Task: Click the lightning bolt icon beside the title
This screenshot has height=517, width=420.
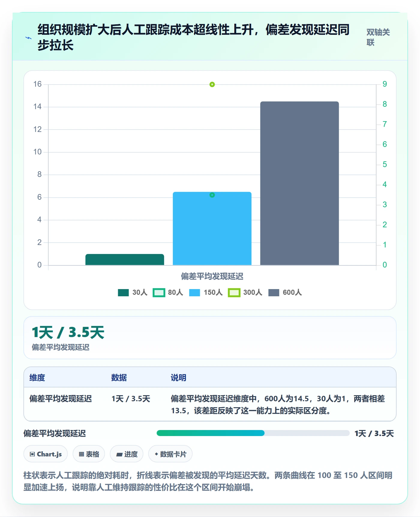Action: [x=28, y=38]
